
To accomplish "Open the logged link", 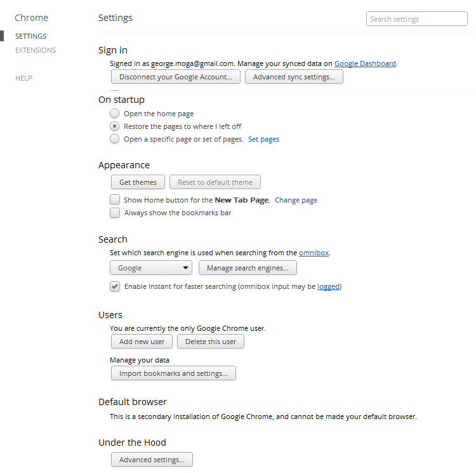I will 329,286.
